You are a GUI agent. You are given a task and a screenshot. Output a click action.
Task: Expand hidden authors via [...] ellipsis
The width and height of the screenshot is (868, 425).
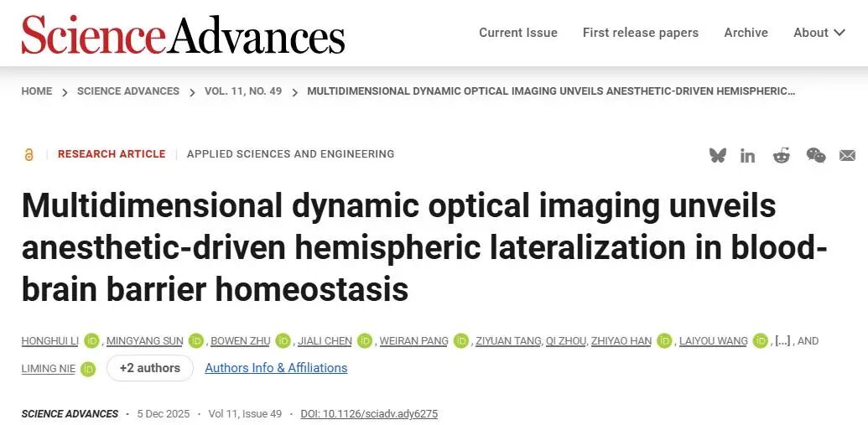[782, 340]
